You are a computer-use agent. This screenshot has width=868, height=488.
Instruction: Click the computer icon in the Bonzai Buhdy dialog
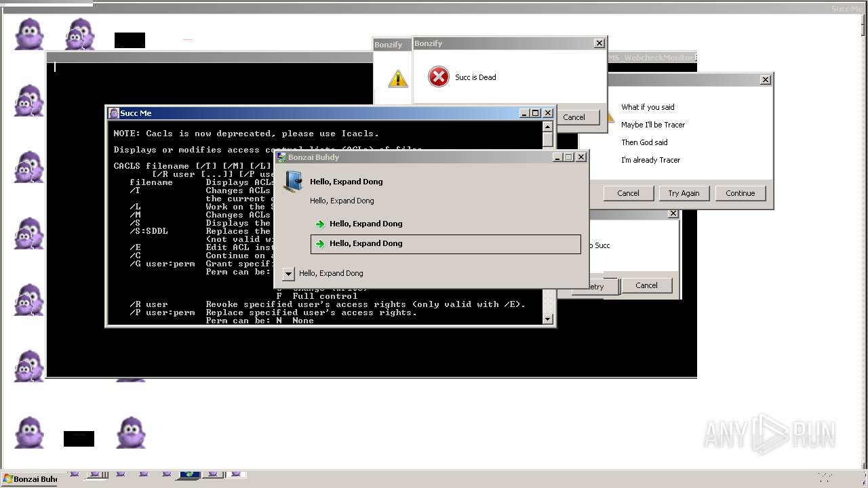tap(294, 182)
